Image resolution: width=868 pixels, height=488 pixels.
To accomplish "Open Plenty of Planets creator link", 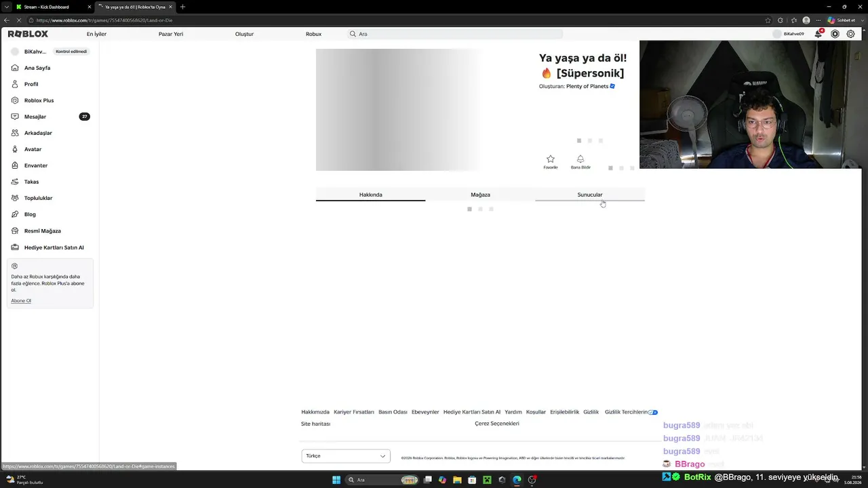I will pos(587,87).
